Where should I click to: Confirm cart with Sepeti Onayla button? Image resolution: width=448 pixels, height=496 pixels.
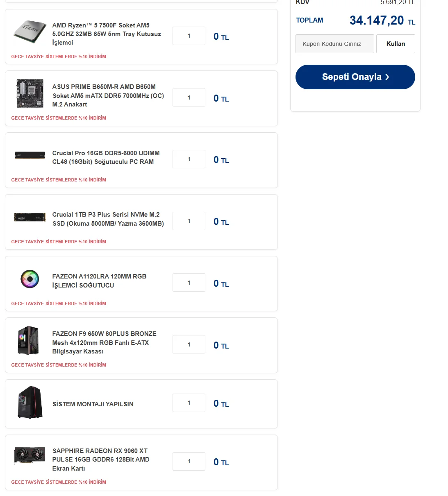coord(355,77)
